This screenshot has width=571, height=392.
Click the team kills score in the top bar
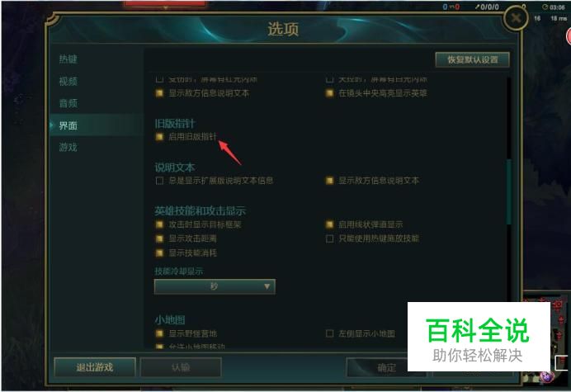tap(451, 7)
